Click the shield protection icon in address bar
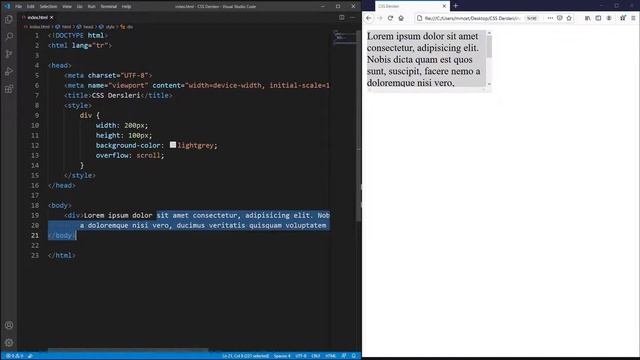 pyautogui.click(x=560, y=18)
